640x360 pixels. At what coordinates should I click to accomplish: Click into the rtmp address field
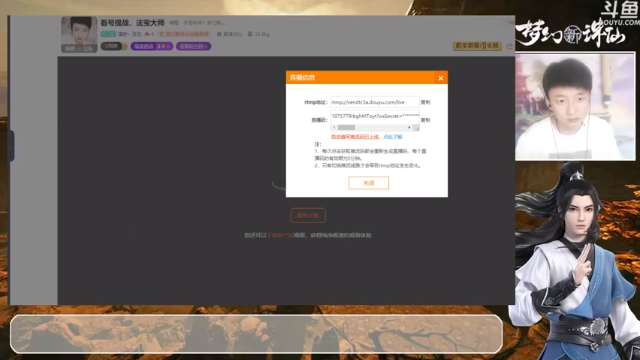[375, 102]
